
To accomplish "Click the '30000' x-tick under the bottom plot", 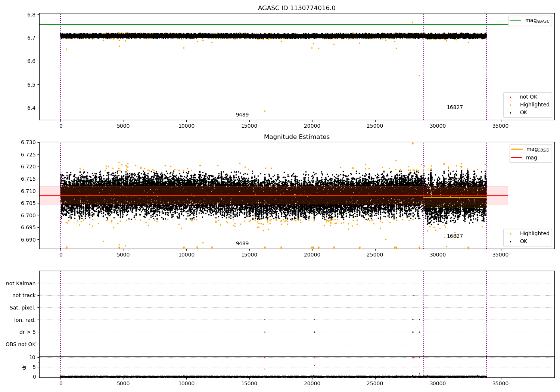I will [x=438, y=383].
